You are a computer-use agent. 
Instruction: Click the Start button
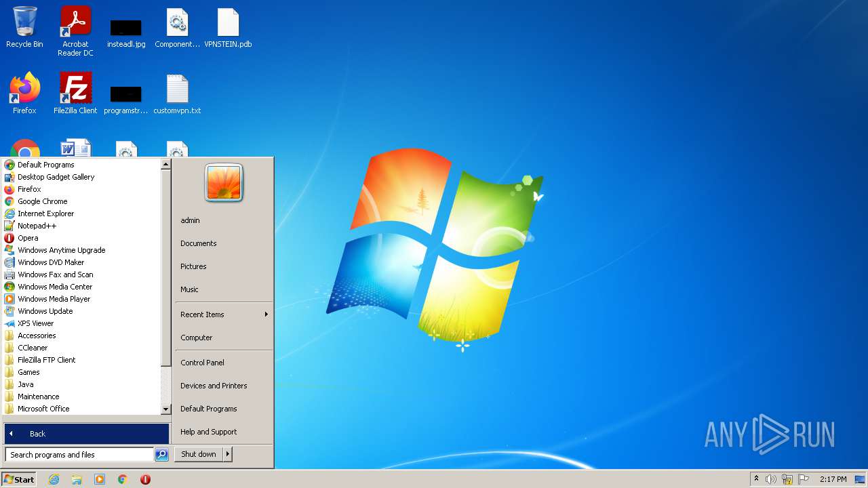pyautogui.click(x=19, y=479)
